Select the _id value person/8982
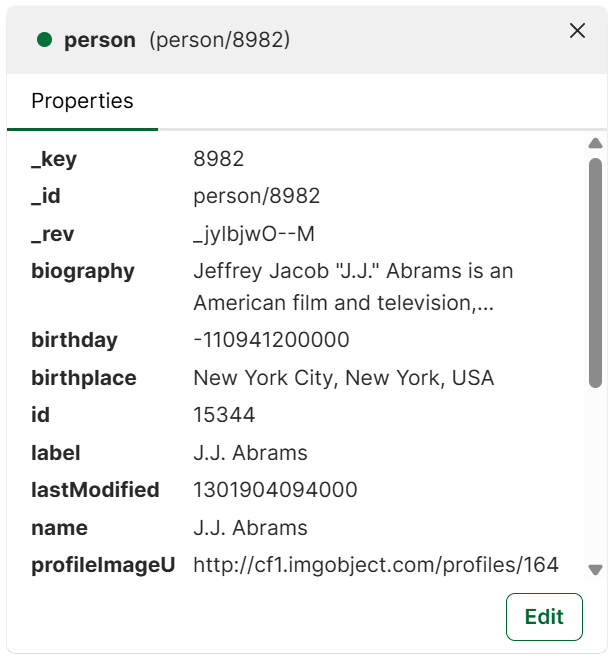 [x=256, y=196]
